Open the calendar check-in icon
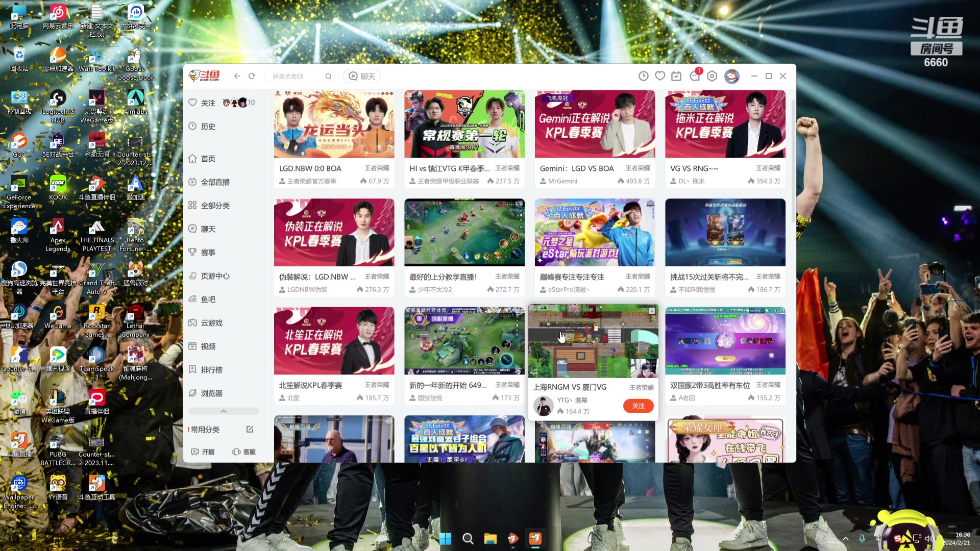 [676, 76]
